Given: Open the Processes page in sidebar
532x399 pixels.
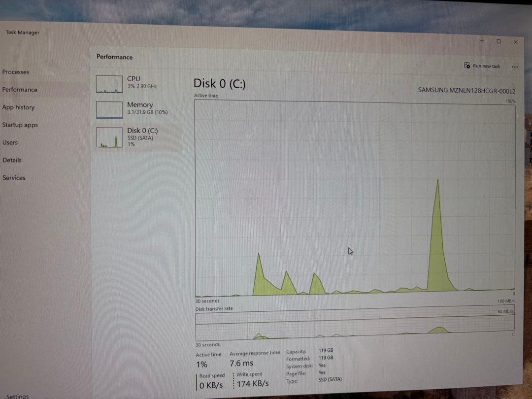Looking at the screenshot, I should pos(16,72).
